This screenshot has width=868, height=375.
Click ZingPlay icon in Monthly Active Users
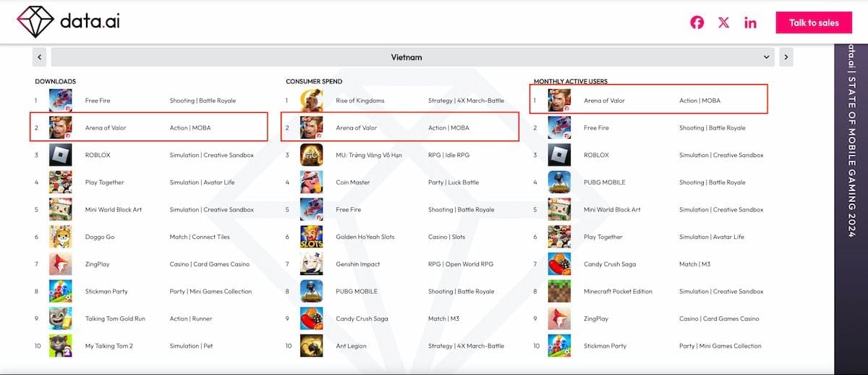click(559, 319)
